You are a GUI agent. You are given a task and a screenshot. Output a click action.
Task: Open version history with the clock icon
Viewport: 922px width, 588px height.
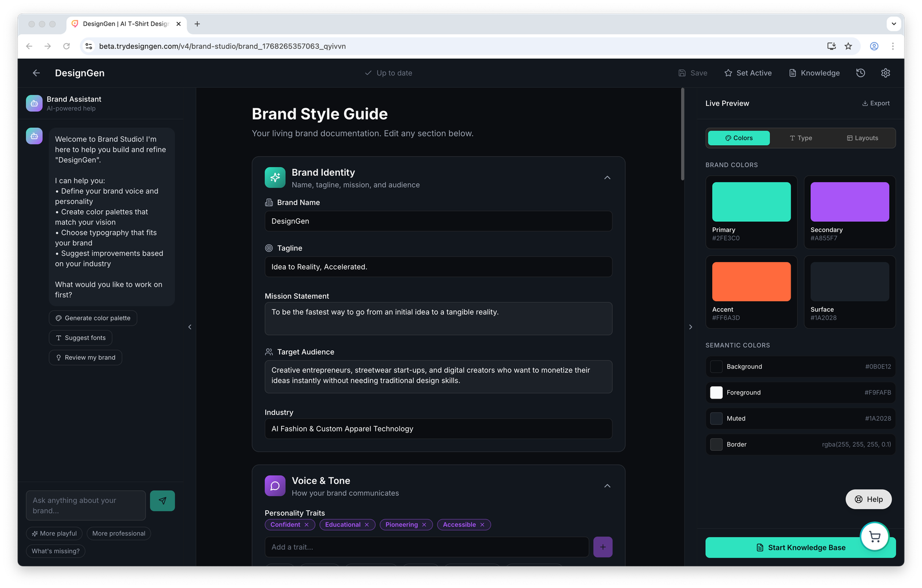coord(860,73)
